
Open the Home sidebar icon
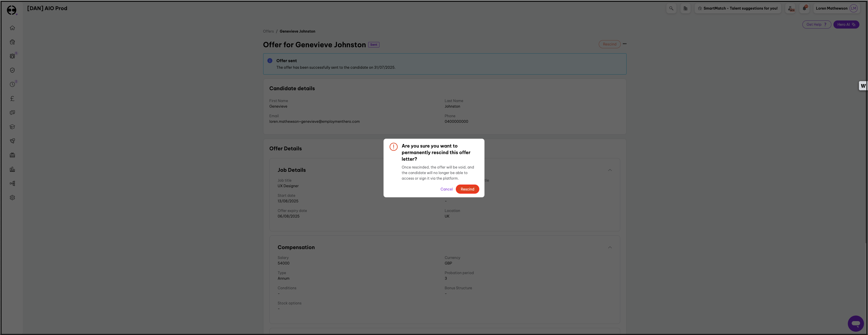coord(12,28)
